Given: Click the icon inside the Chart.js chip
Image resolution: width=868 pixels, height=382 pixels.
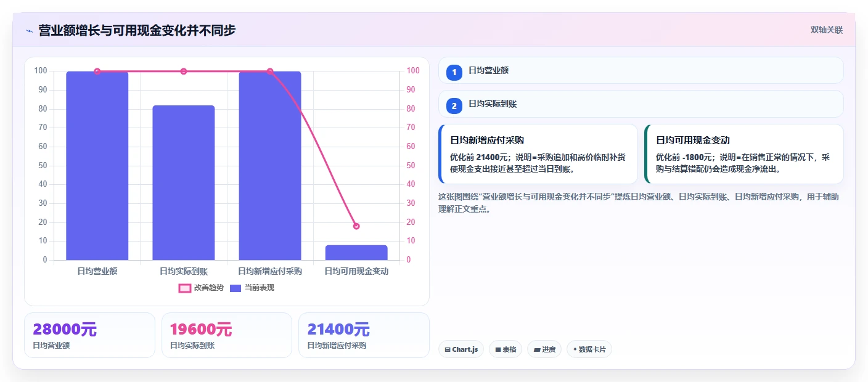Looking at the screenshot, I should click(447, 350).
